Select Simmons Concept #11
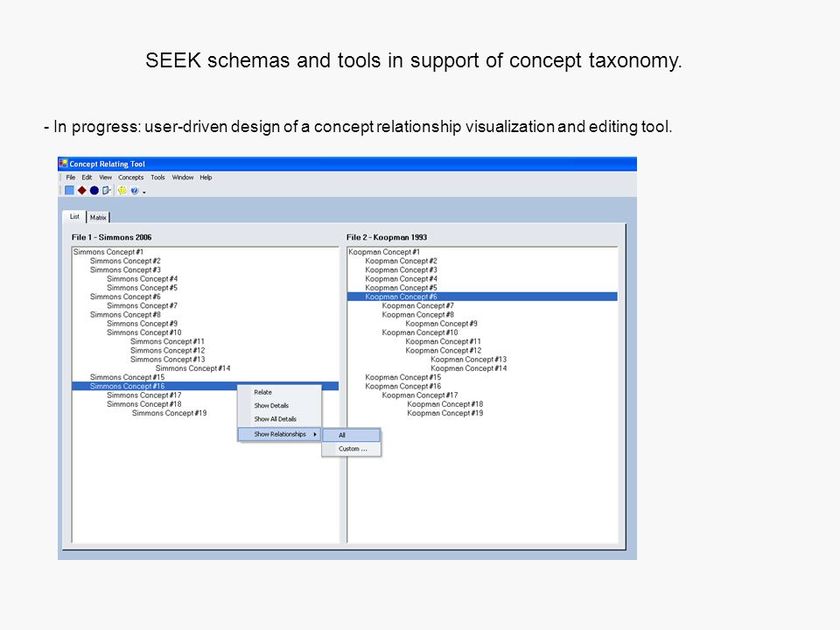 167,341
